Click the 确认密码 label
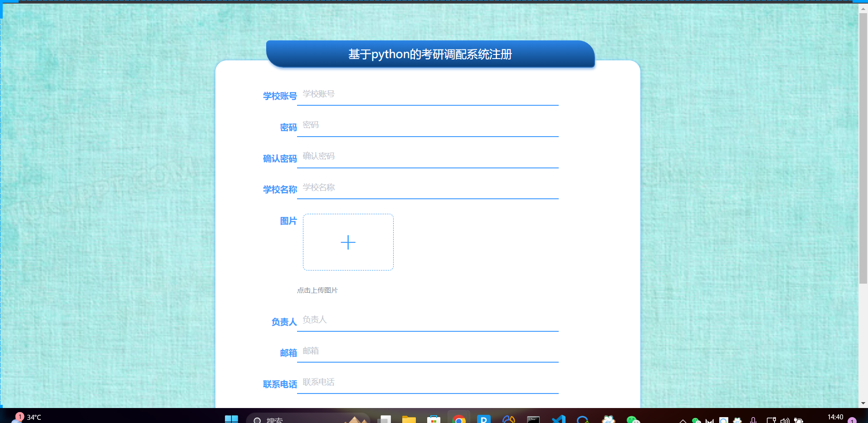 [280, 158]
